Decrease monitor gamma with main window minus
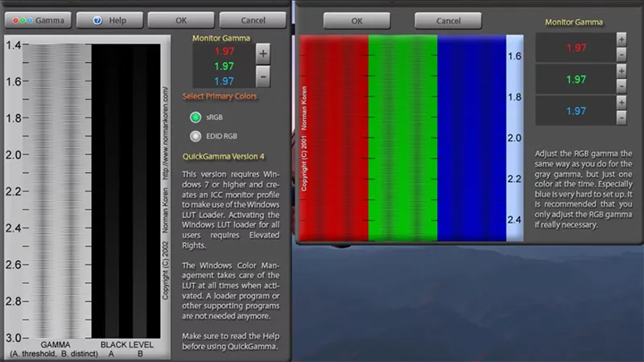The height and width of the screenshot is (362, 644). point(263,76)
